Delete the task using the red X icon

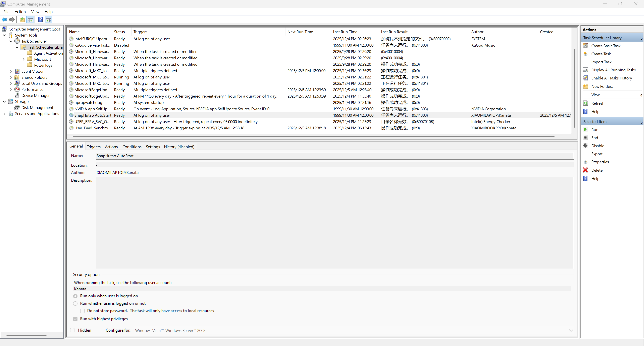coord(586,170)
